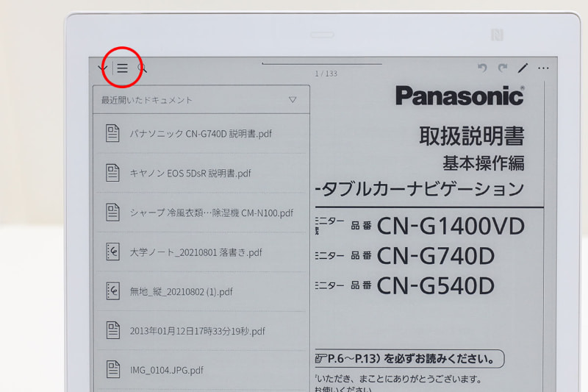Click document icon beside キヤノン EOS 5DsR file
588x392 pixels.
pyautogui.click(x=112, y=173)
